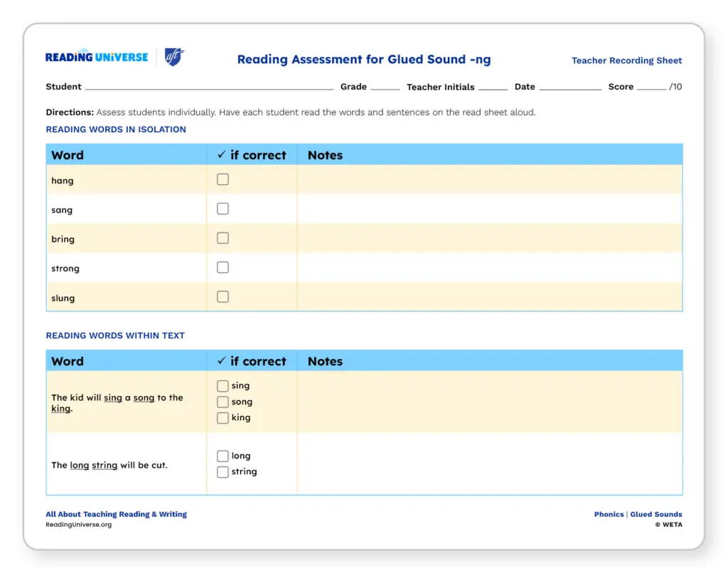The height and width of the screenshot is (573, 728).
Task: Check the sing checkbox
Action: (223, 386)
